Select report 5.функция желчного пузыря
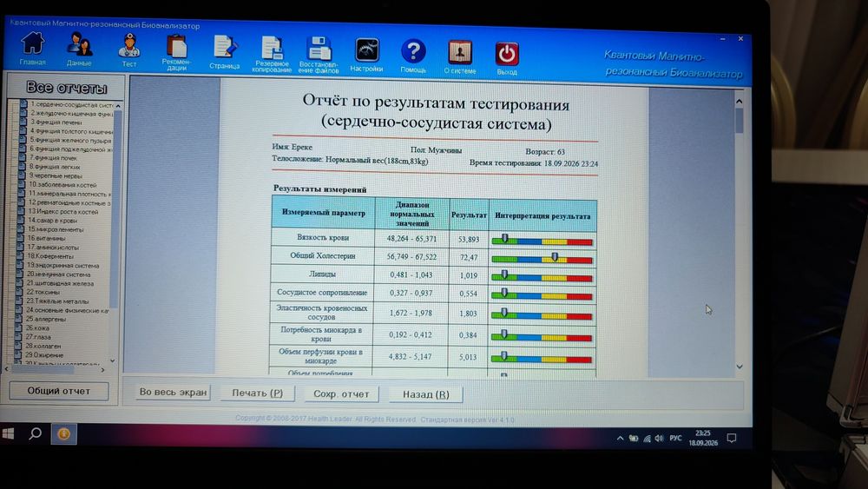The width and height of the screenshot is (868, 489). (70, 140)
